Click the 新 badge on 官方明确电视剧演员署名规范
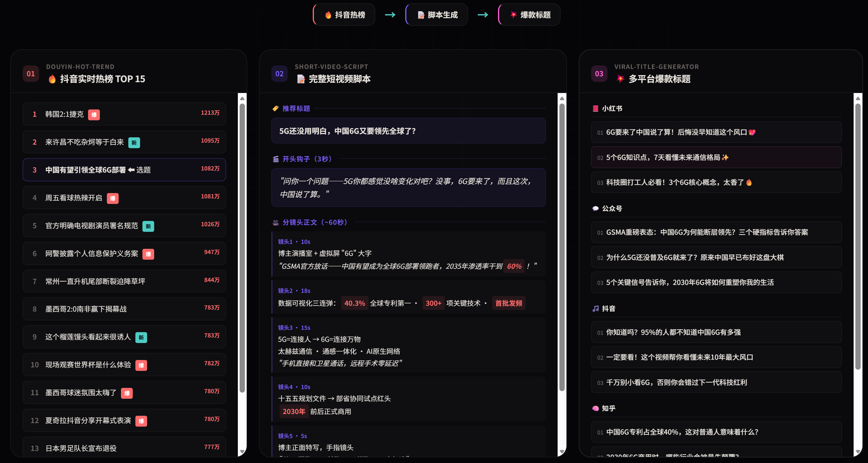The width and height of the screenshot is (868, 463). pyautogui.click(x=148, y=226)
